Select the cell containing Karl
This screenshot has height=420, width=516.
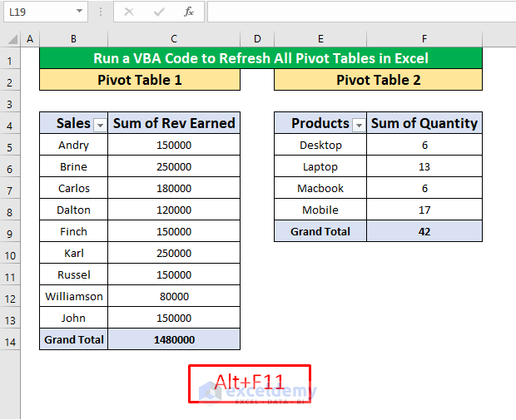coord(74,254)
